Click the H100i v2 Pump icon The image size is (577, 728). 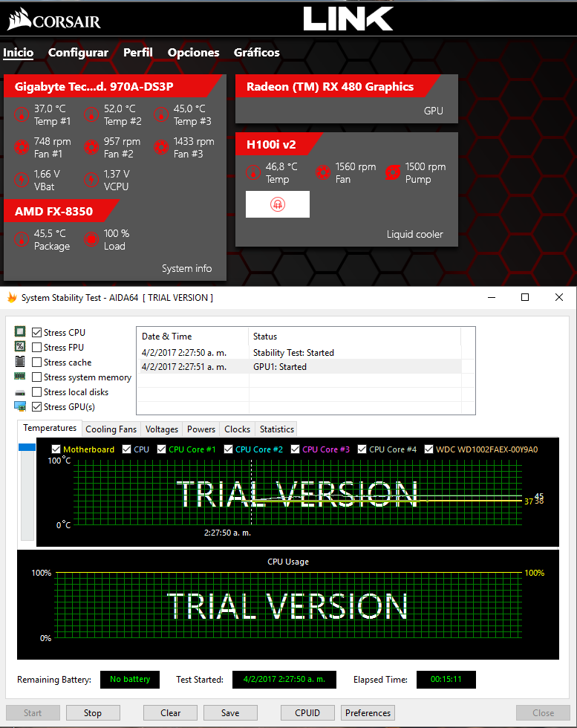393,172
